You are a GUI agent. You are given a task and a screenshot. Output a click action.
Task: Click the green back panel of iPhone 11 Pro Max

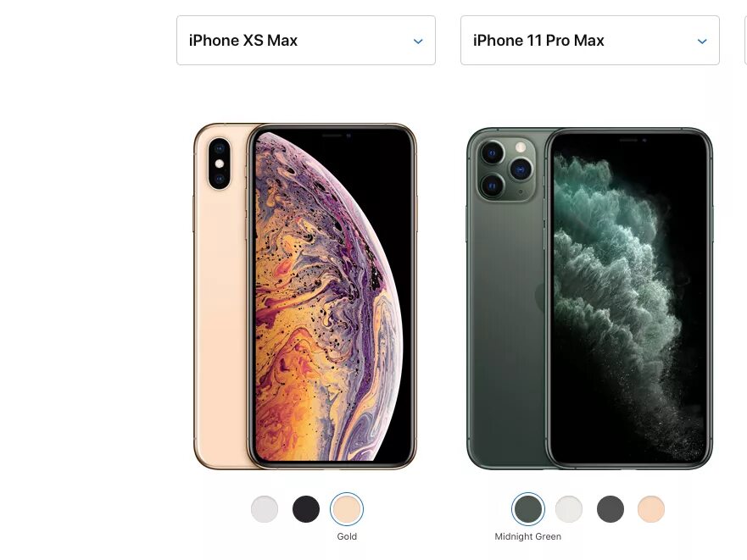click(506, 333)
